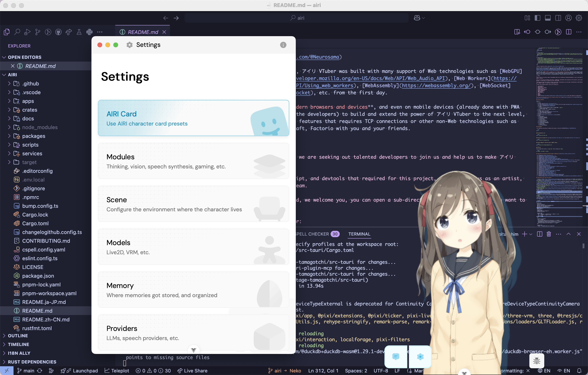The height and width of the screenshot is (375, 588).
Task: Go back with the left arrow
Action: pos(166,18)
